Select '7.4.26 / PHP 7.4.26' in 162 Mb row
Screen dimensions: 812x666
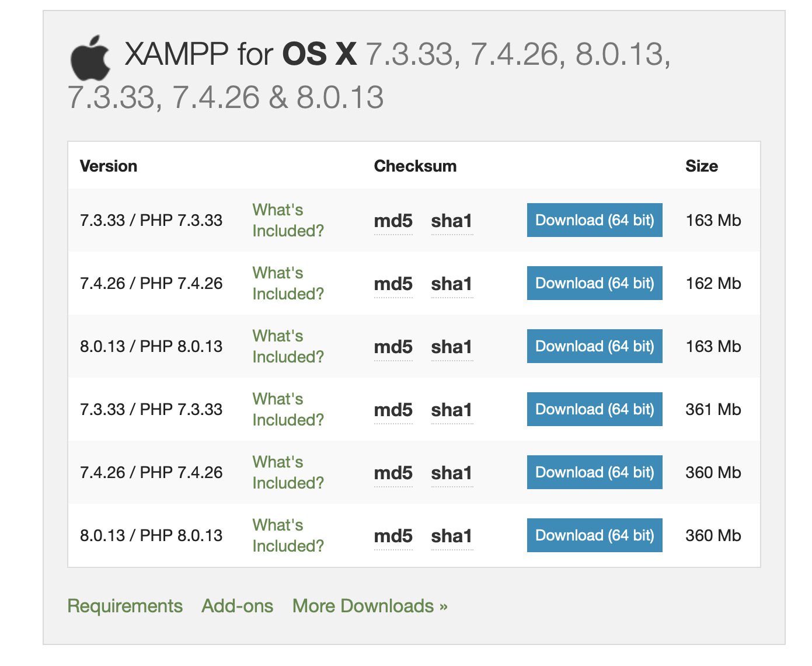[x=151, y=283]
